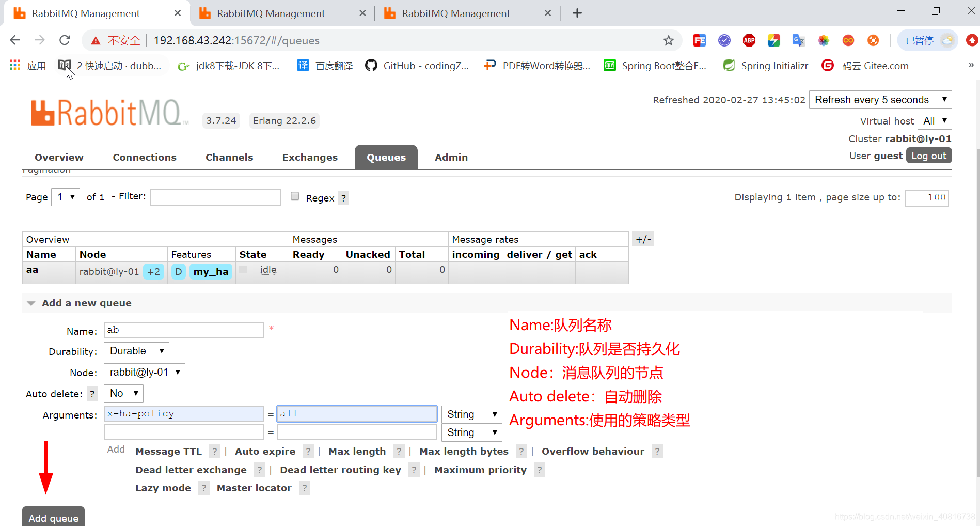Viewport: 980px width, 526px height.
Task: Add Lazy mode argument
Action: click(163, 488)
